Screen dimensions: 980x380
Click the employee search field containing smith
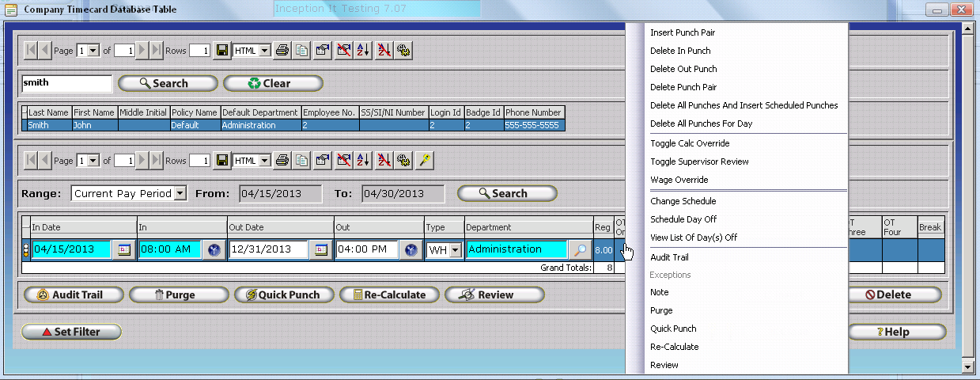[x=66, y=82]
